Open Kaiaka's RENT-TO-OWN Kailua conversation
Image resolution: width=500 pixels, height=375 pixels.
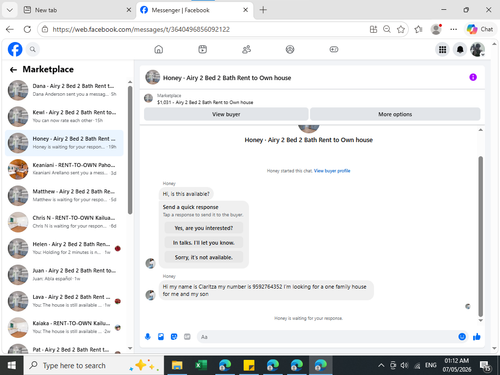(64, 327)
